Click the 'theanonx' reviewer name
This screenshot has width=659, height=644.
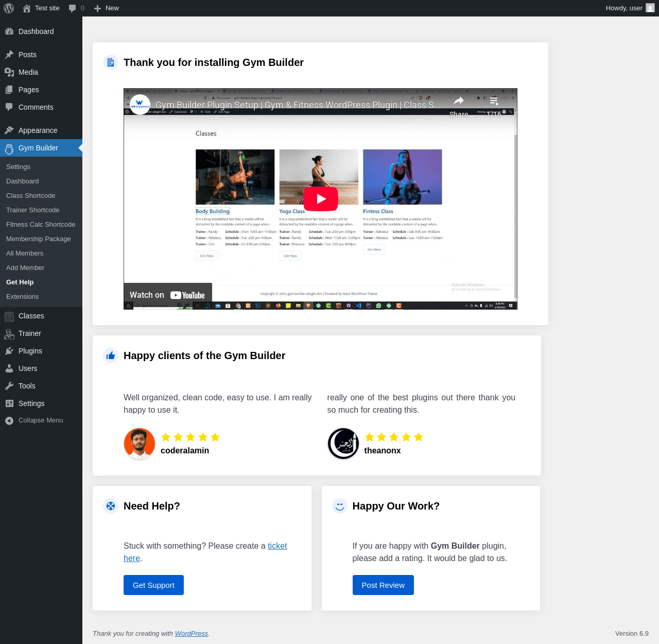pos(383,451)
